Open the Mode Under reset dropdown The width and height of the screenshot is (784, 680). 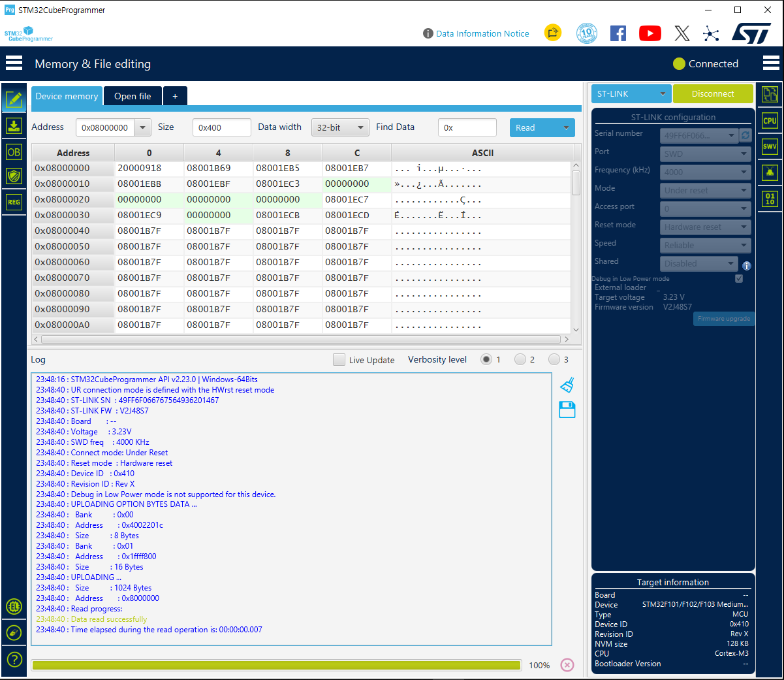point(705,190)
